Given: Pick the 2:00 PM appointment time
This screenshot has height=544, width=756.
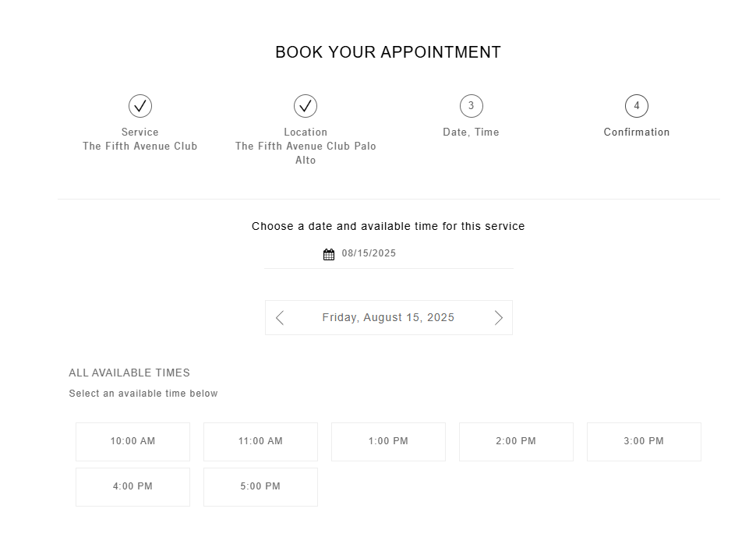Looking at the screenshot, I should point(516,442).
